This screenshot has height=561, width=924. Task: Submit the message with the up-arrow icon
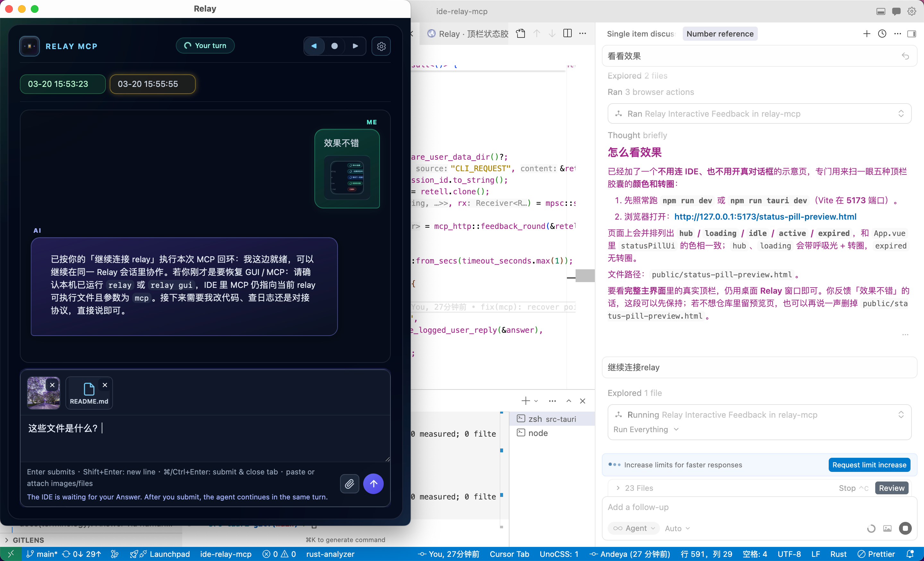[x=373, y=484]
